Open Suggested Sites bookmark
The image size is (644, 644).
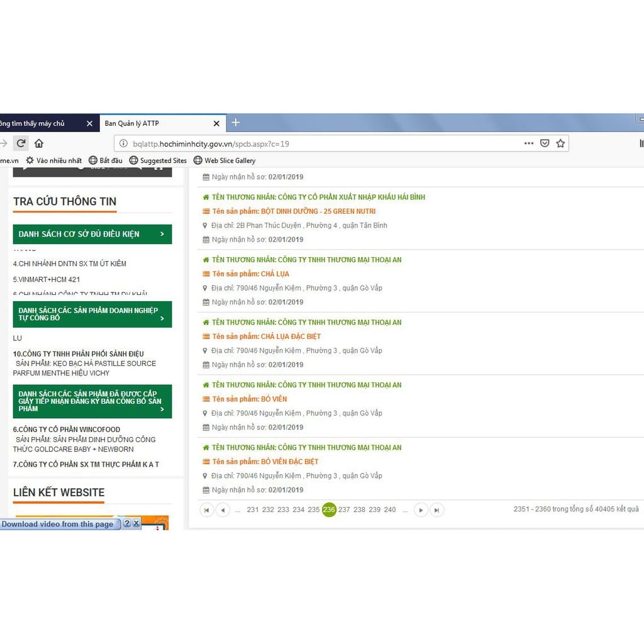pyautogui.click(x=158, y=160)
